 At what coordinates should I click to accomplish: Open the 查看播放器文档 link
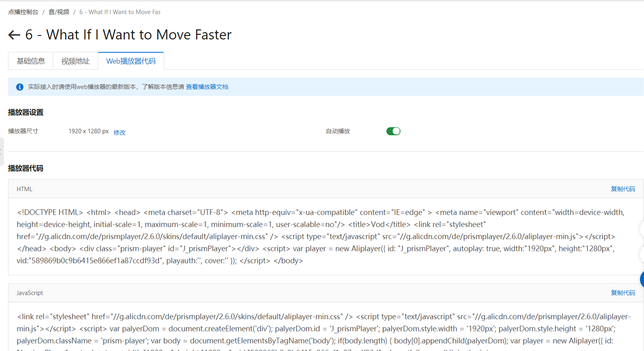pyautogui.click(x=207, y=87)
